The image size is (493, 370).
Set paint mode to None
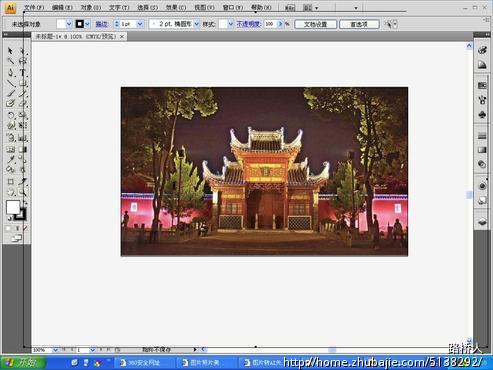25,228
